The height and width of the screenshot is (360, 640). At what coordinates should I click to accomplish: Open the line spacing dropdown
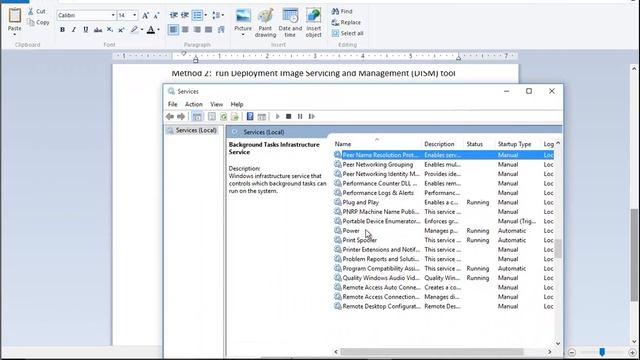click(218, 15)
